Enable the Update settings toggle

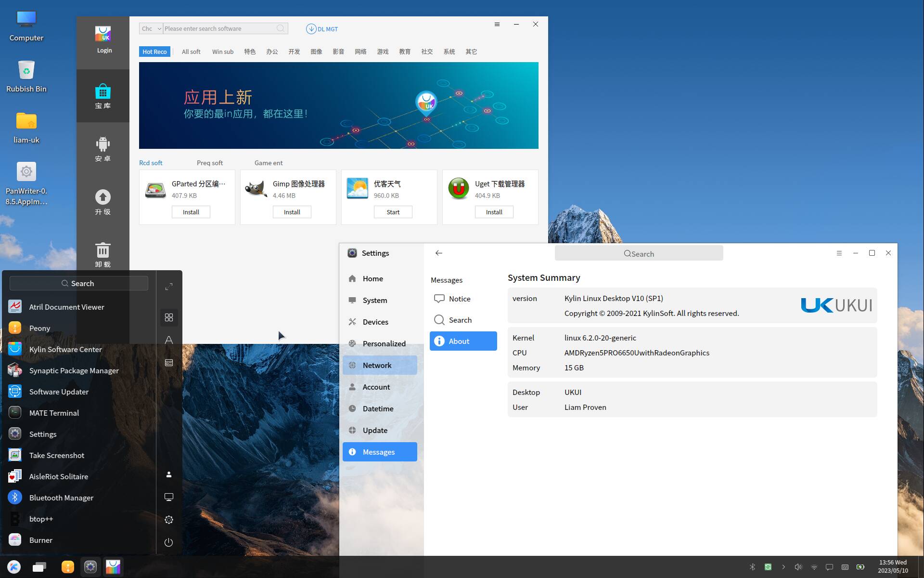374,430
